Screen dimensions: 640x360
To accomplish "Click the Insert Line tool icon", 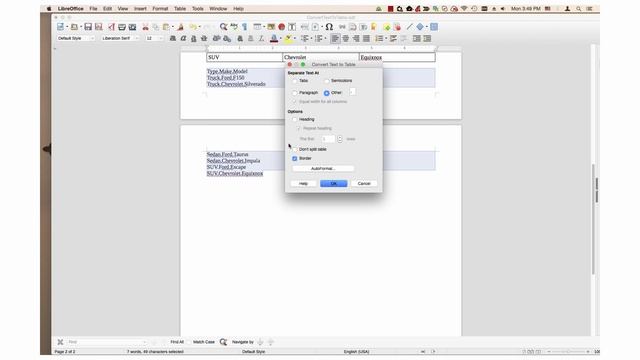I will coord(409,27).
